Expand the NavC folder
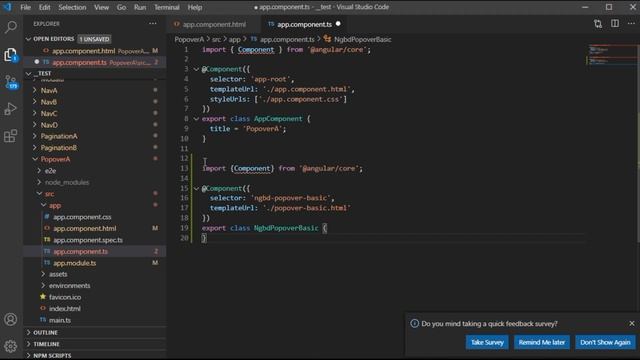Screen dimensions: 640x360 [35, 113]
